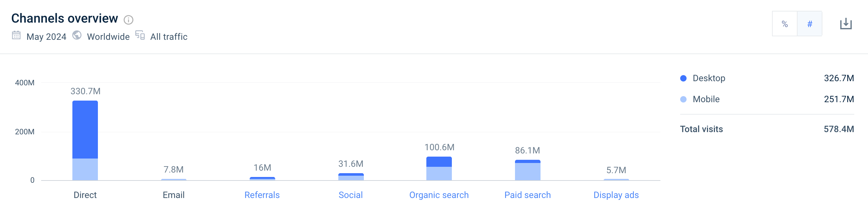
Task: Click the devices icon beside All traffic
Action: click(x=140, y=35)
